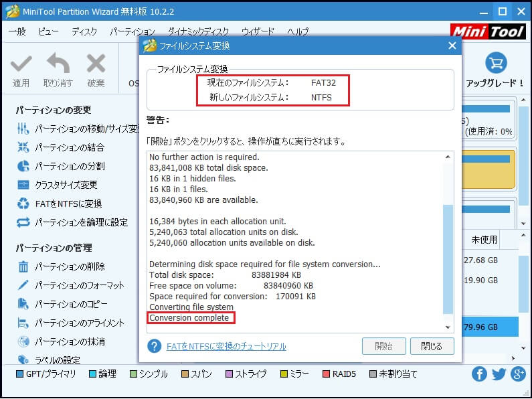Click the パーティションの管理 section header
Viewport: 532px width, 399px height.
(x=54, y=248)
